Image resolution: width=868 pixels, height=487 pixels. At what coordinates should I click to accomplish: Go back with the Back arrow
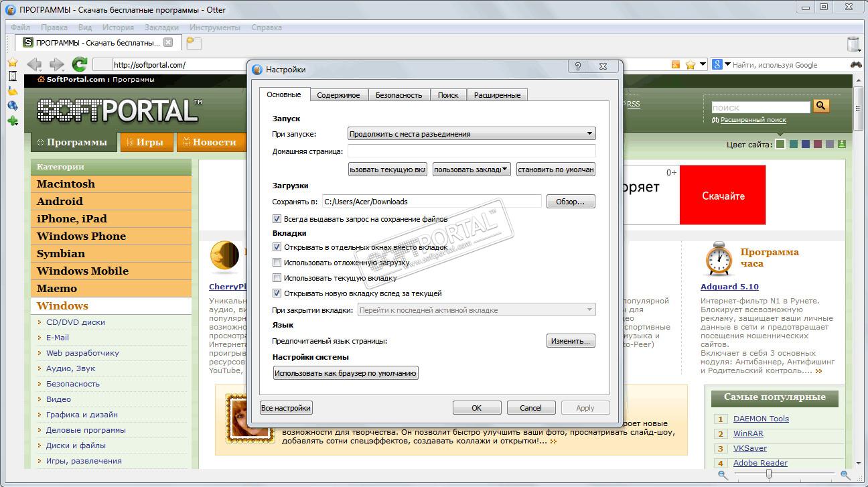tap(33, 64)
